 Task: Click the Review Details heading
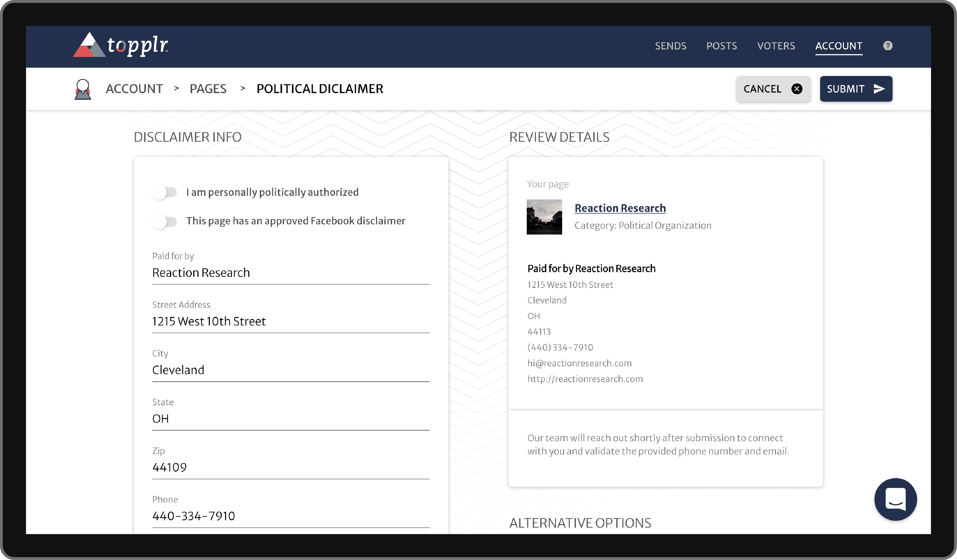pos(559,137)
